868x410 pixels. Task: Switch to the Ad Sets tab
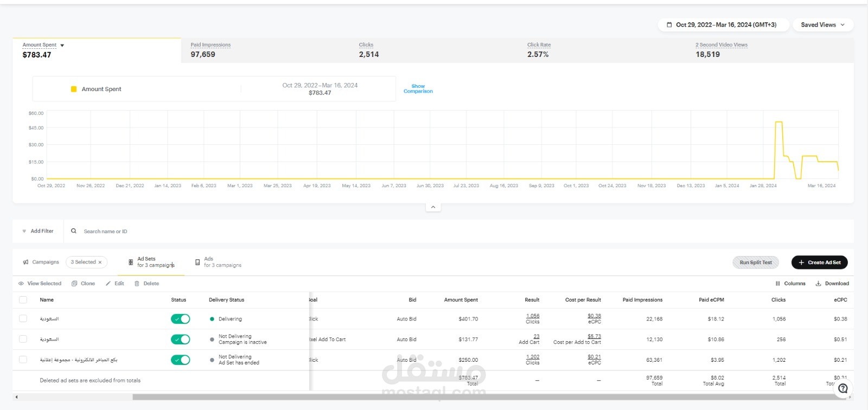152,262
